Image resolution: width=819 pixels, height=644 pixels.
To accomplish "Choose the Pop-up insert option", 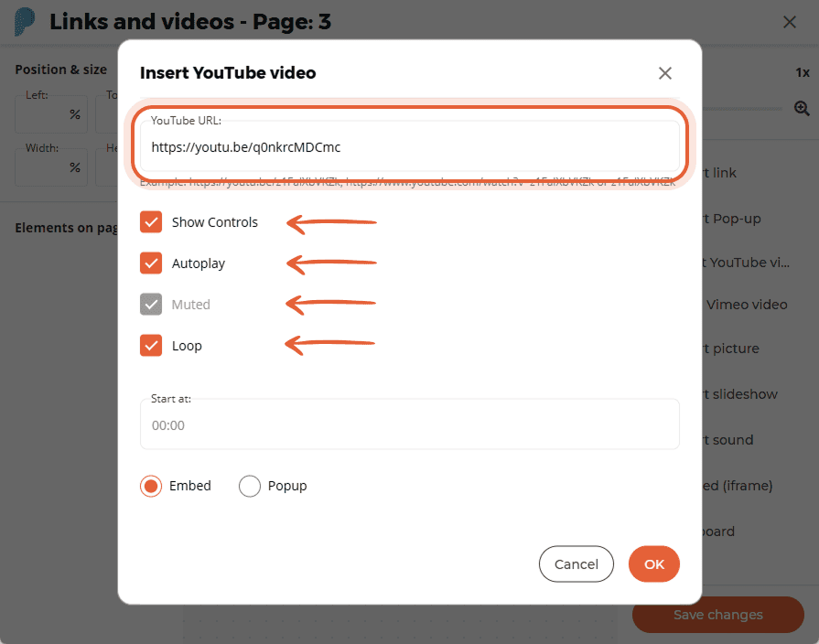I will click(x=732, y=219).
